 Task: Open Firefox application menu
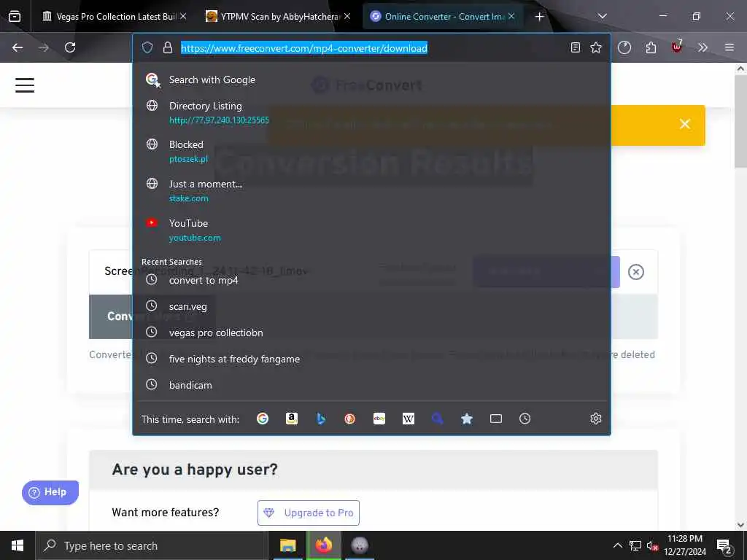[x=729, y=47]
